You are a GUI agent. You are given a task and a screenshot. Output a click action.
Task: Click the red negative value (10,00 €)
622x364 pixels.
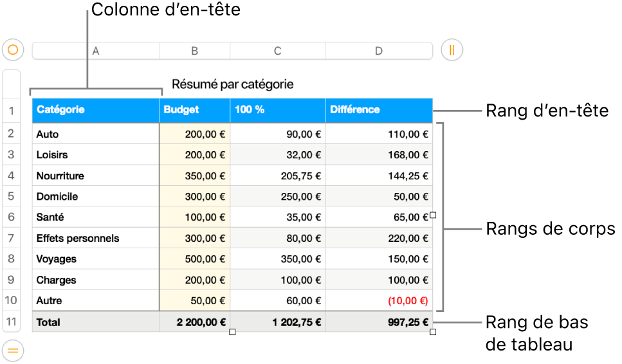[x=408, y=300]
